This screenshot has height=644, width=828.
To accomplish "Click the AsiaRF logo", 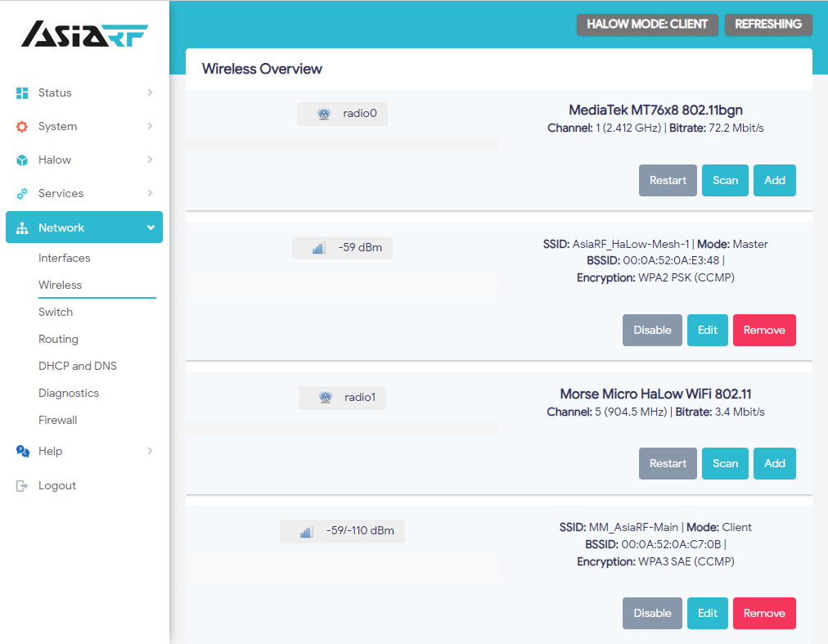I will coord(84,34).
